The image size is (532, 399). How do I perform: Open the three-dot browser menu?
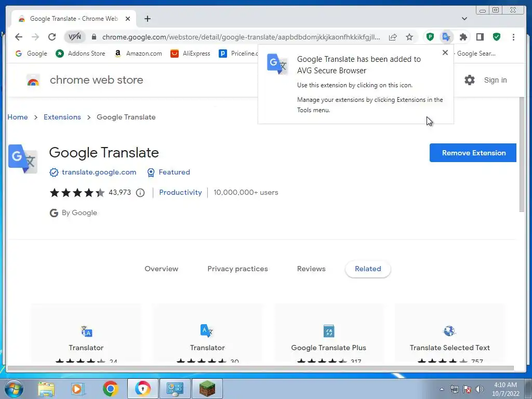(513, 37)
